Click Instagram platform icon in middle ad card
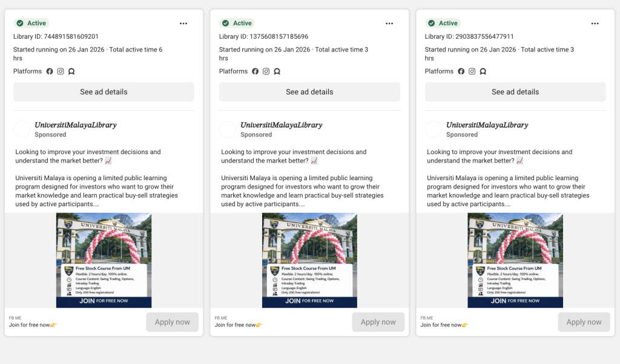Viewport: 620px width, 364px height. (266, 71)
